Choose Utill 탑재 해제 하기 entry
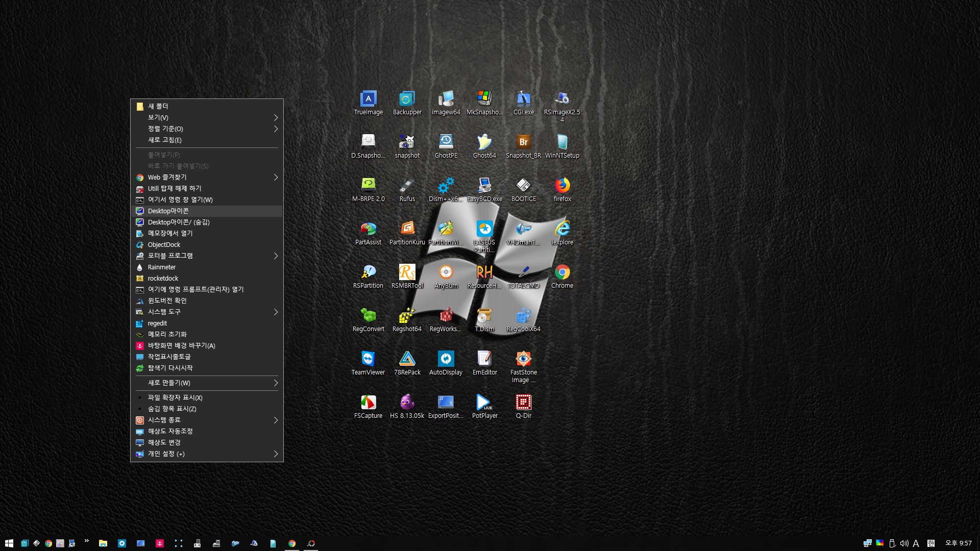Viewport: 980px width, 551px height. [207, 188]
